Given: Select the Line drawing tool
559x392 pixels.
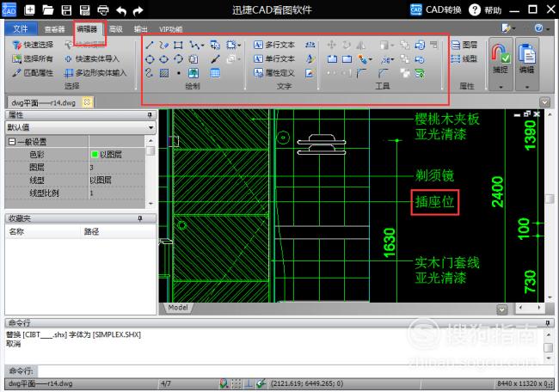Looking at the screenshot, I should click(150, 45).
